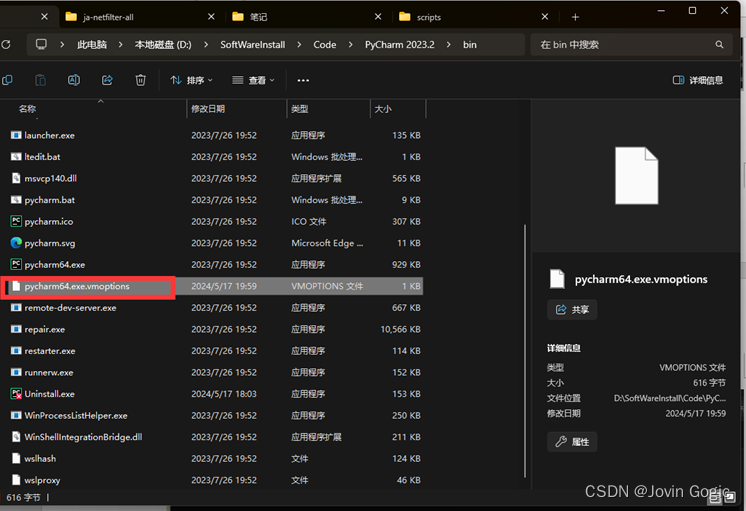746x511 pixels.
Task: Expand chevron after 此电脑 in path
Action: 120,44
